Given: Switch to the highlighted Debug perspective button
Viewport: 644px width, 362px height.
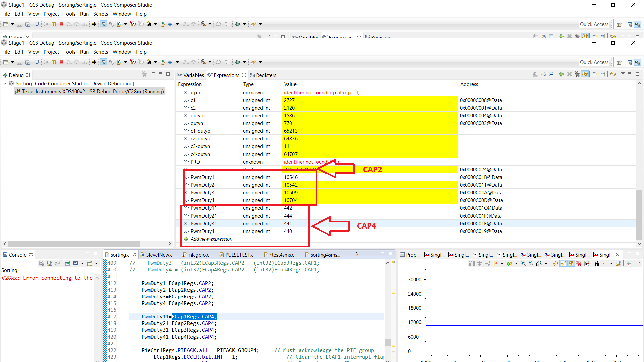Looking at the screenshot, I should 638,62.
